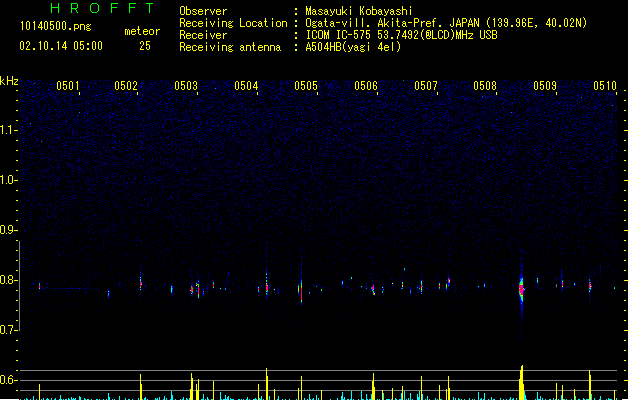Select the Ogata-vill. Akita-Pref. JAPAN location text
The image size is (629, 400).
tap(446, 23)
